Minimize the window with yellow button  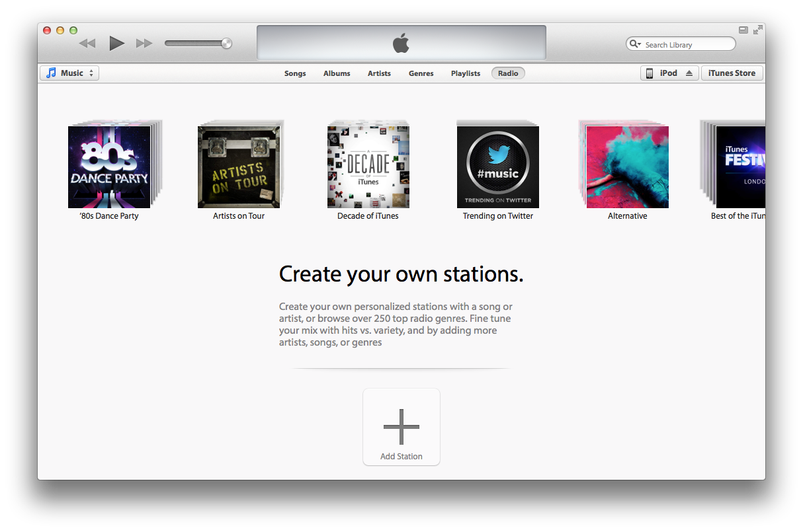(x=60, y=30)
